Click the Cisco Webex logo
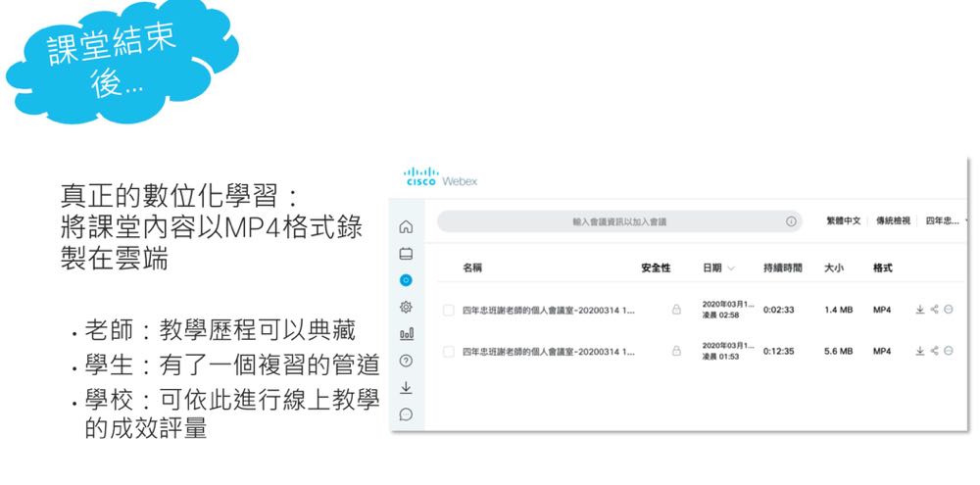The height and width of the screenshot is (485, 980). [441, 176]
